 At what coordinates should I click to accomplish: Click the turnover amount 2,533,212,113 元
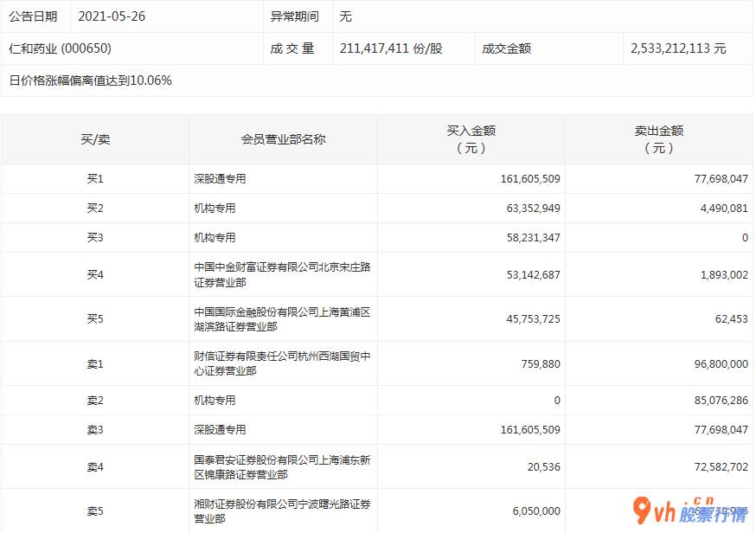pyautogui.click(x=678, y=48)
